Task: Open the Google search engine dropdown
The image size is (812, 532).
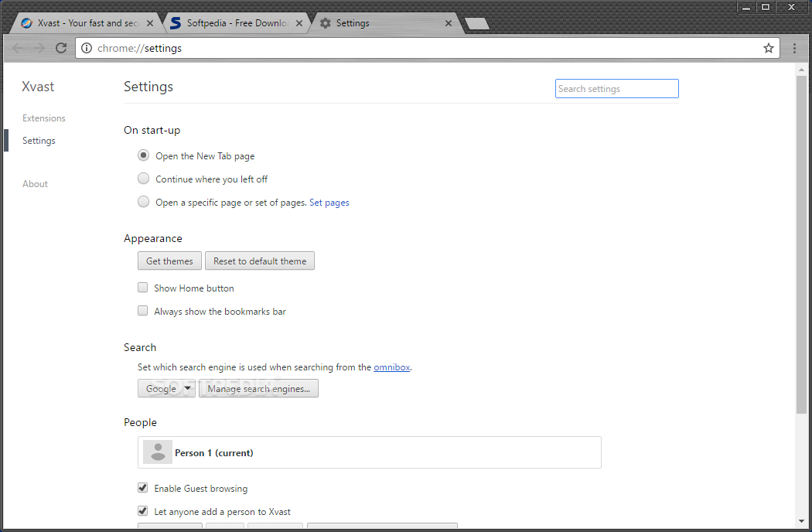Action: pos(166,388)
